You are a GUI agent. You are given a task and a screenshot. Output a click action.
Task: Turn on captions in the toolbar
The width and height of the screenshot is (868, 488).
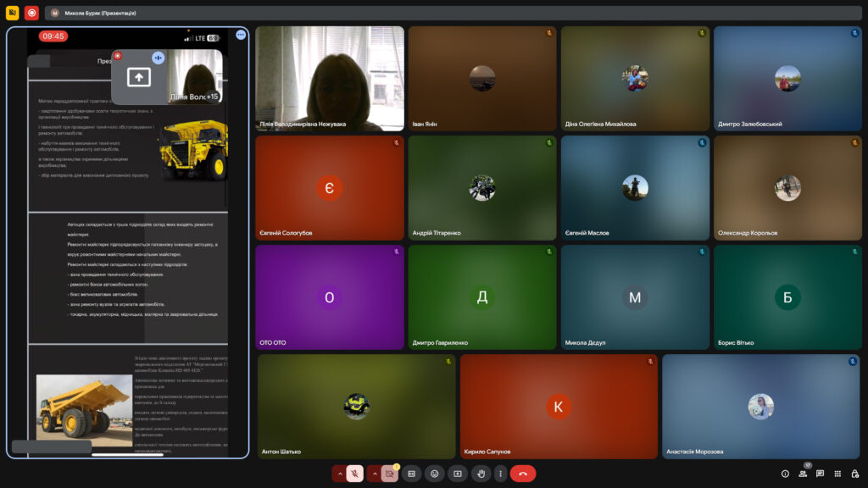(x=412, y=474)
